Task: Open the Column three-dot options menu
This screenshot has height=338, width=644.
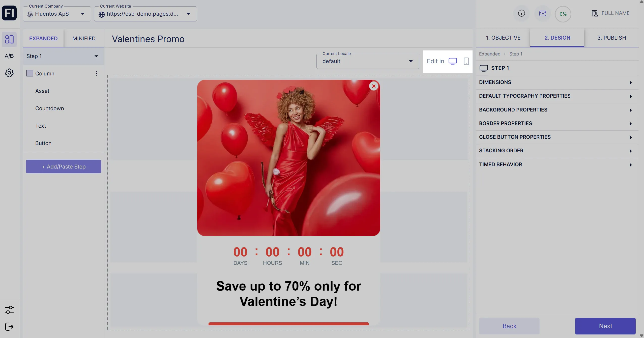Action: [96, 73]
